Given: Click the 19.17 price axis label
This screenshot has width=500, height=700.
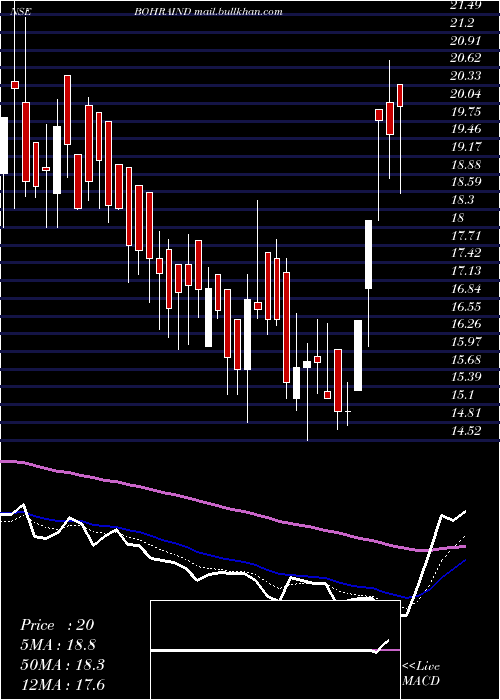Looking at the screenshot, I should [465, 146].
